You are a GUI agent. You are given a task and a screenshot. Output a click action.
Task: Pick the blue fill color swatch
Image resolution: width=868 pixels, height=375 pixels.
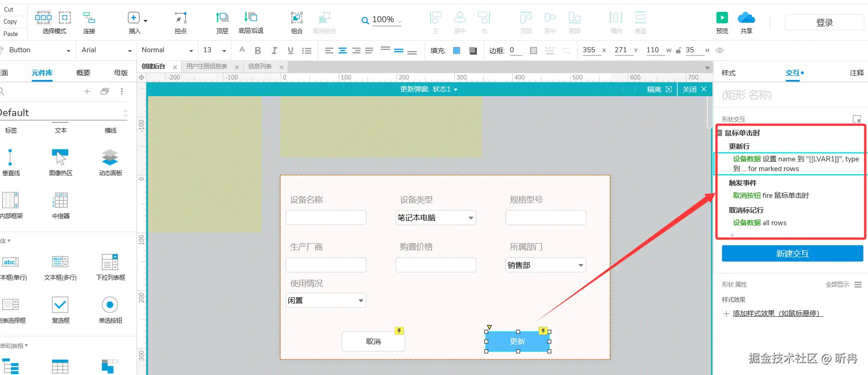[456, 50]
